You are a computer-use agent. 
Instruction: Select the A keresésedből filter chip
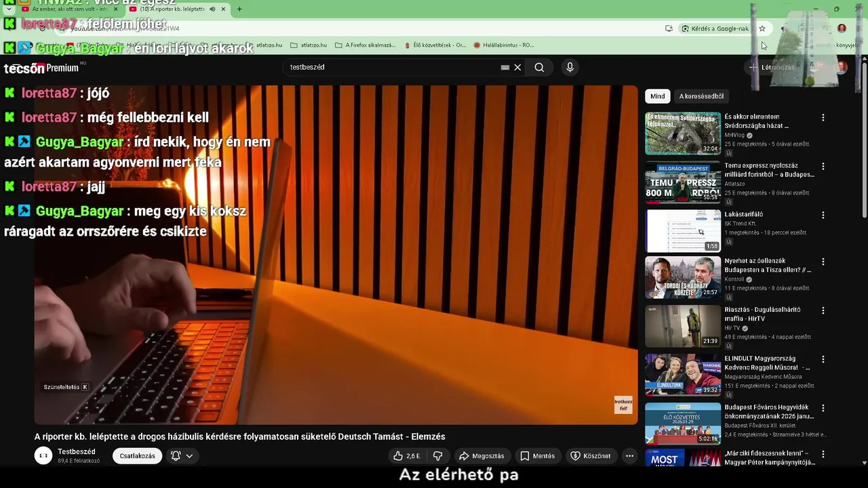tap(701, 96)
